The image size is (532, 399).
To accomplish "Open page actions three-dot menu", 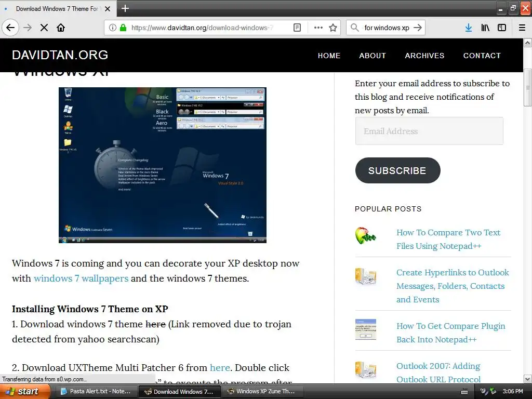I will (x=318, y=28).
